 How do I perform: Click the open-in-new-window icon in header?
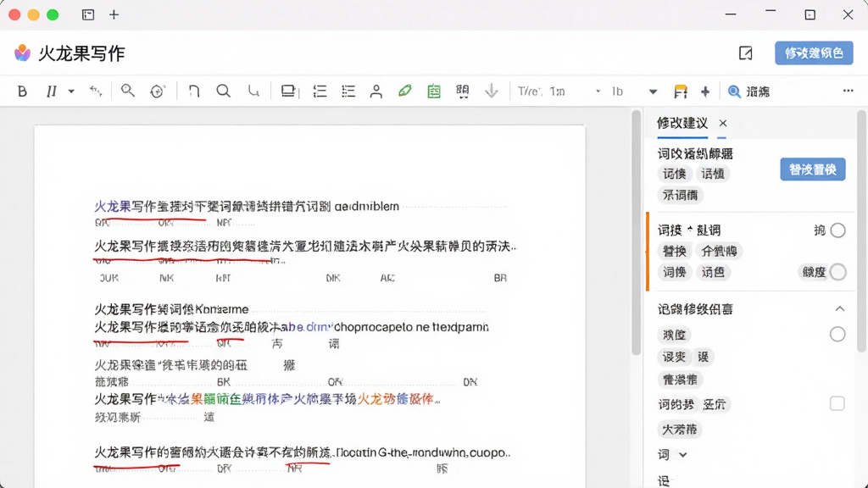pos(746,53)
